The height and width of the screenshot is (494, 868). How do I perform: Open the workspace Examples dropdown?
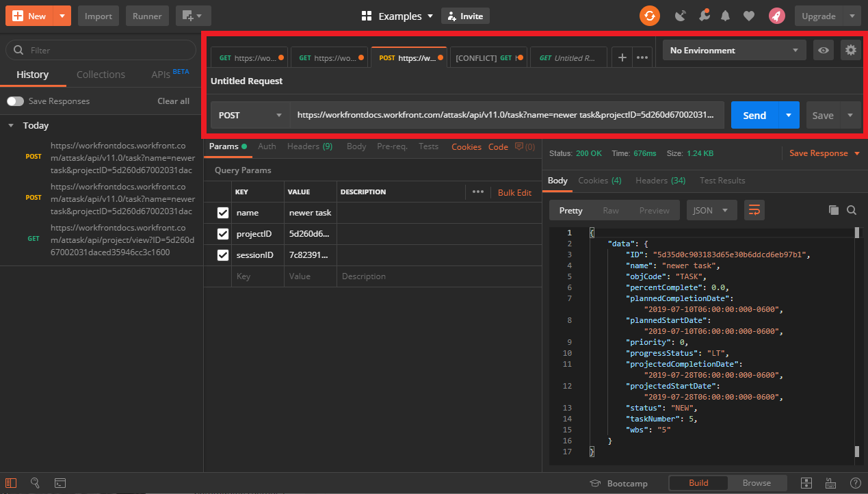[397, 16]
